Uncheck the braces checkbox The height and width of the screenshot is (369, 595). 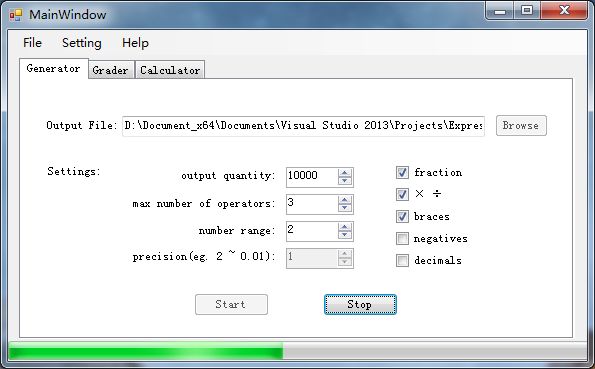[402, 216]
